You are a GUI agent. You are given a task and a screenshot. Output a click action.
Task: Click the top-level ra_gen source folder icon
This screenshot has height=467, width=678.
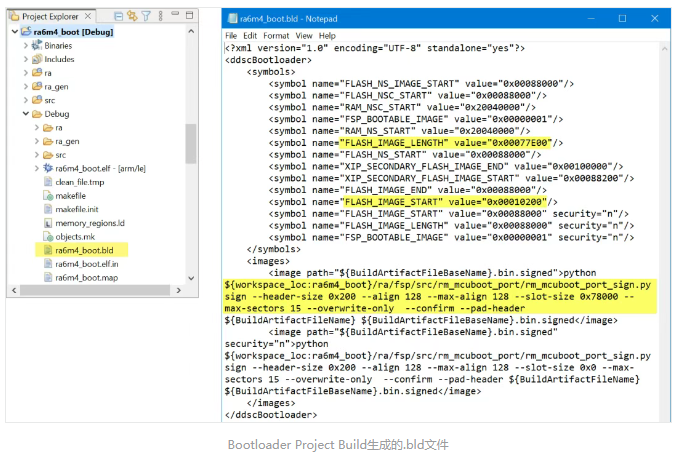pyautogui.click(x=37, y=86)
